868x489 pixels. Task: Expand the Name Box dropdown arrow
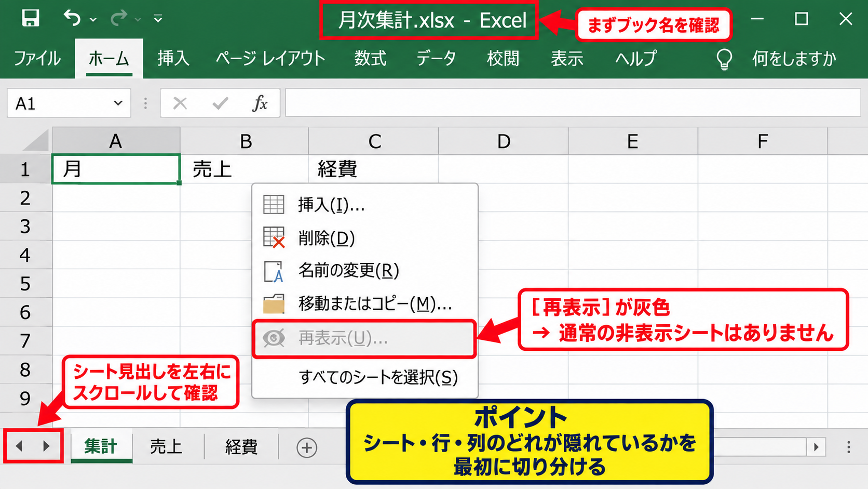tap(118, 103)
